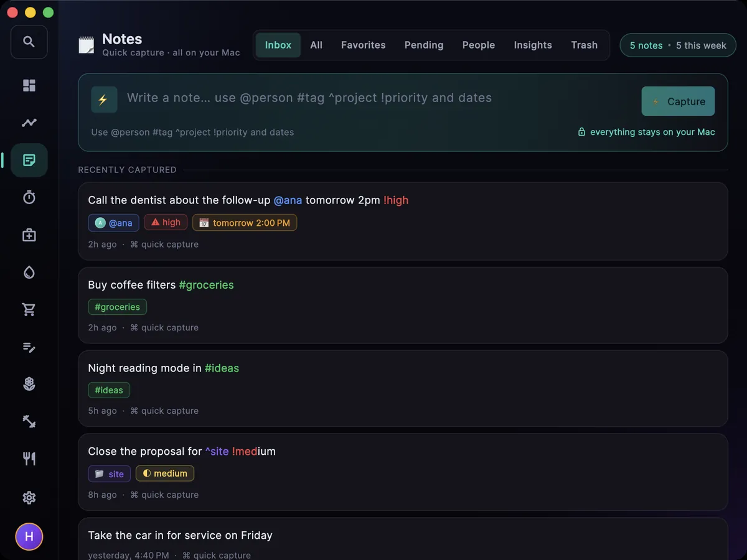Click the @ana person chip
Screen dimensions: 747x560
[x=113, y=223]
